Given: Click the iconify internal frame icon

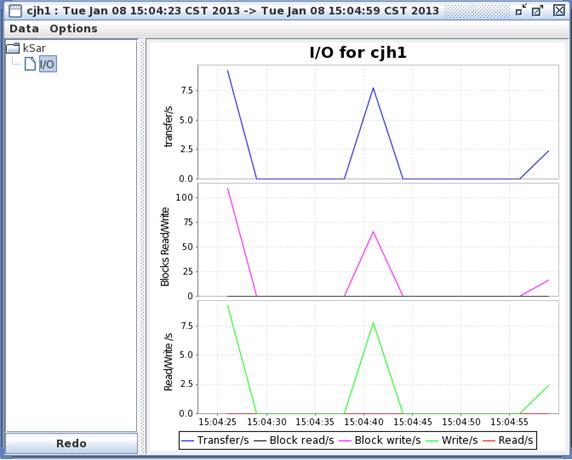Looking at the screenshot, I should [x=521, y=10].
